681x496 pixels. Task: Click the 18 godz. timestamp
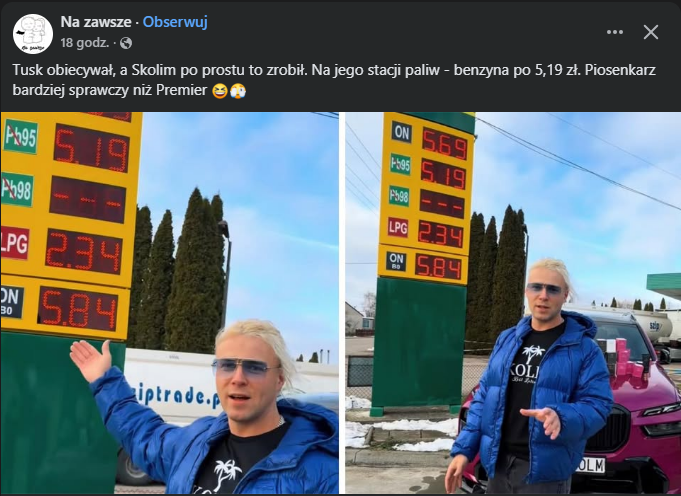pyautogui.click(x=85, y=43)
